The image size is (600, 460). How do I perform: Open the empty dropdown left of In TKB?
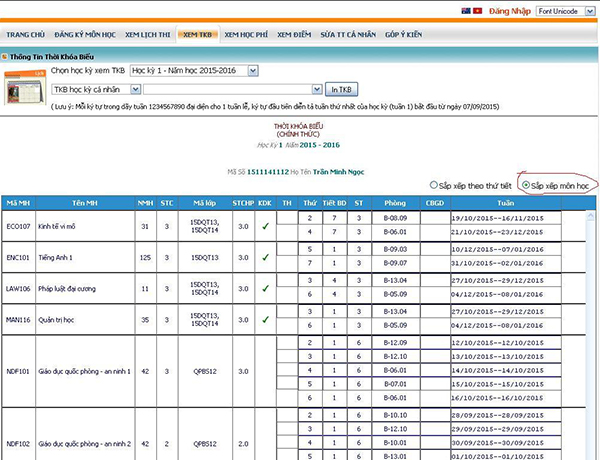pos(238,90)
